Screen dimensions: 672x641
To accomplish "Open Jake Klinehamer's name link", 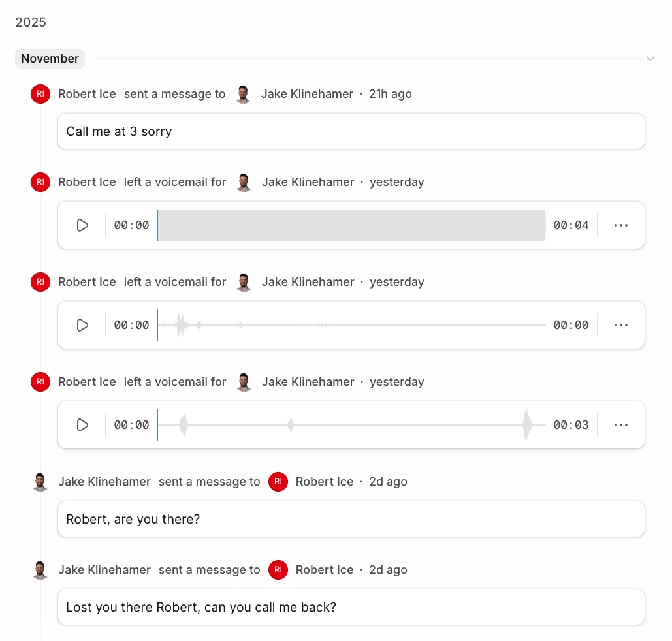I will pos(307,93).
